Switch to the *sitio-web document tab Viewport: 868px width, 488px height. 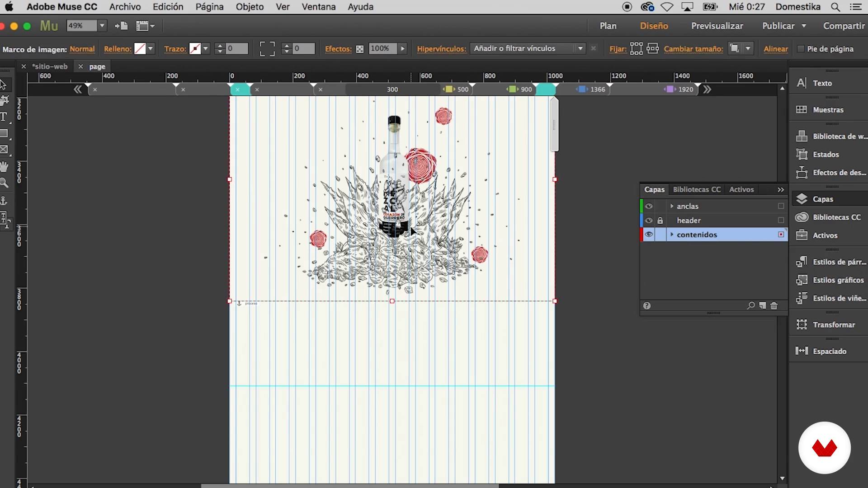pyautogui.click(x=50, y=66)
